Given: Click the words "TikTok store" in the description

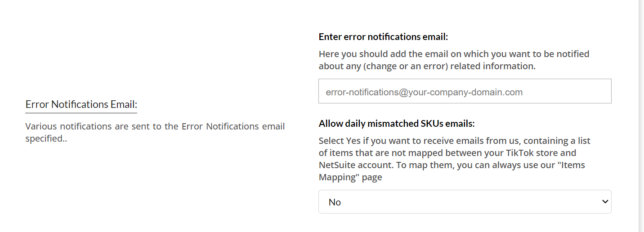Looking at the screenshot, I should [x=548, y=153].
